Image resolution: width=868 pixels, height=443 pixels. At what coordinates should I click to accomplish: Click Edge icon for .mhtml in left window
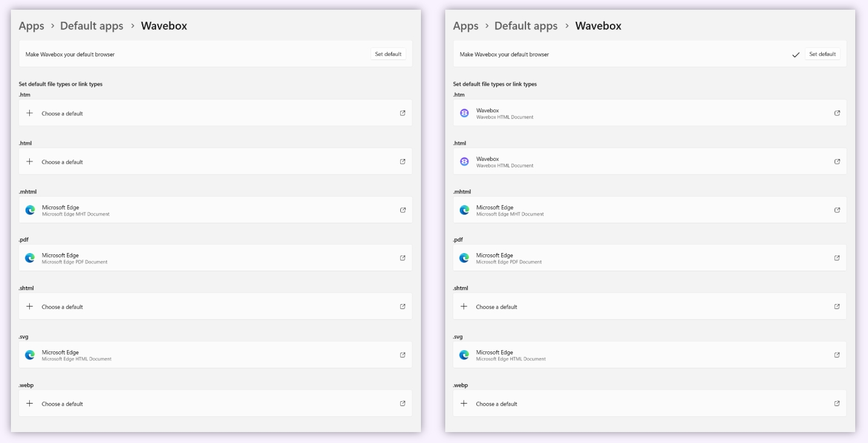coord(30,210)
